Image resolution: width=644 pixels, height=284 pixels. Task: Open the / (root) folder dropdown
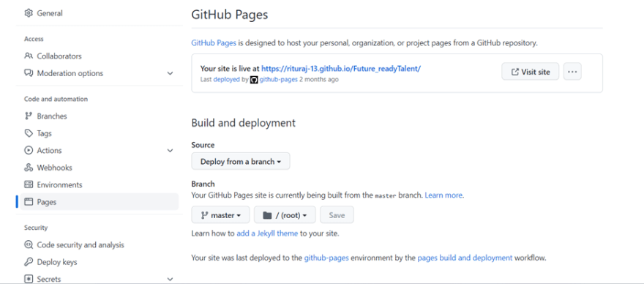pos(285,215)
